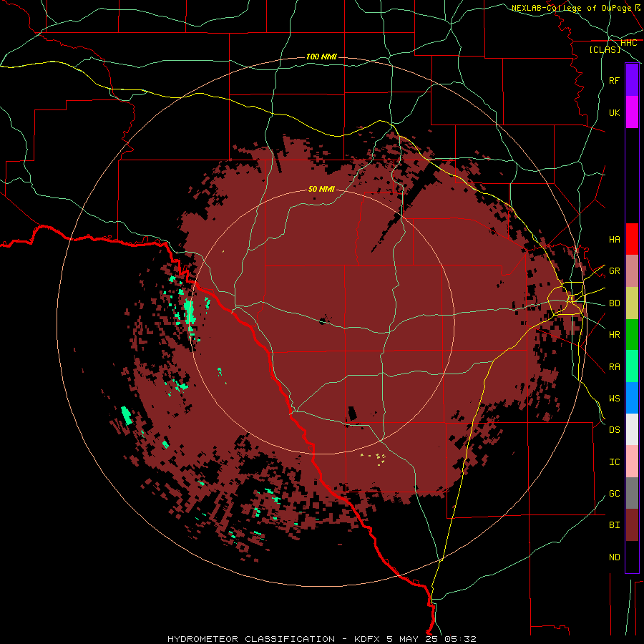
Task: Click the WS legend label
Action: (x=614, y=398)
